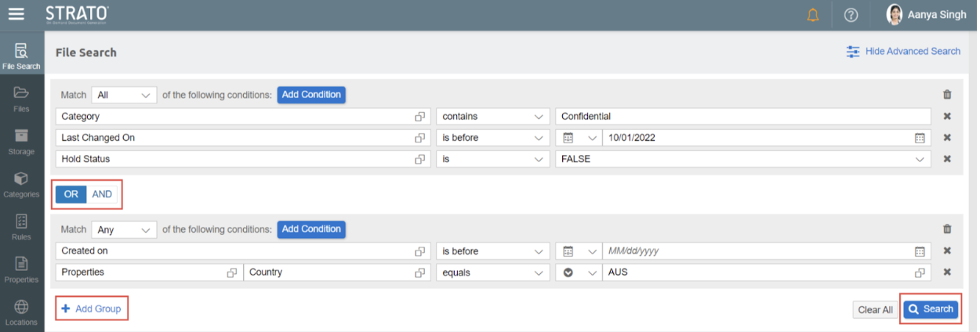Expand the 'equals' operator dropdown
The image size is (980, 332).
(x=492, y=272)
